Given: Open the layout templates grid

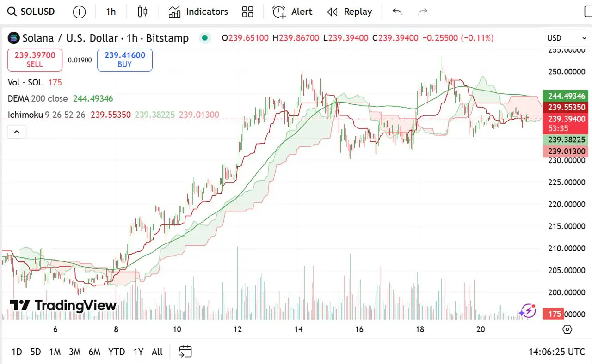Looking at the screenshot, I should coord(248,12).
